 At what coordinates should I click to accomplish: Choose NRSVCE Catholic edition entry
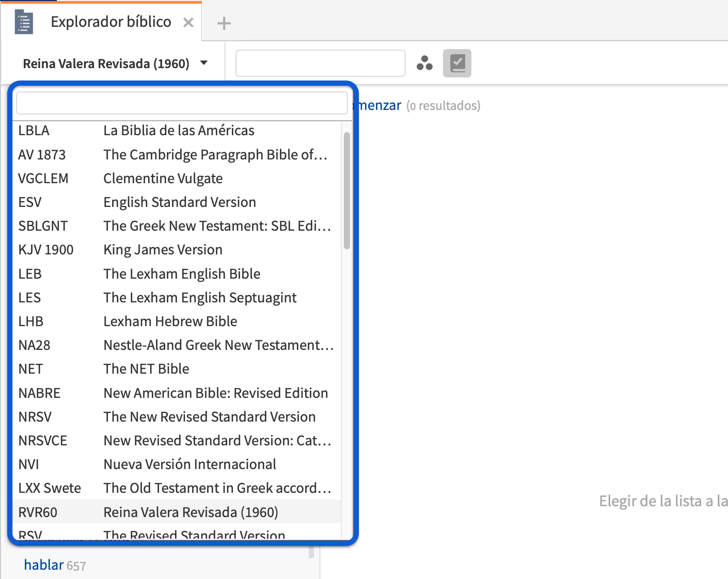[177, 440]
